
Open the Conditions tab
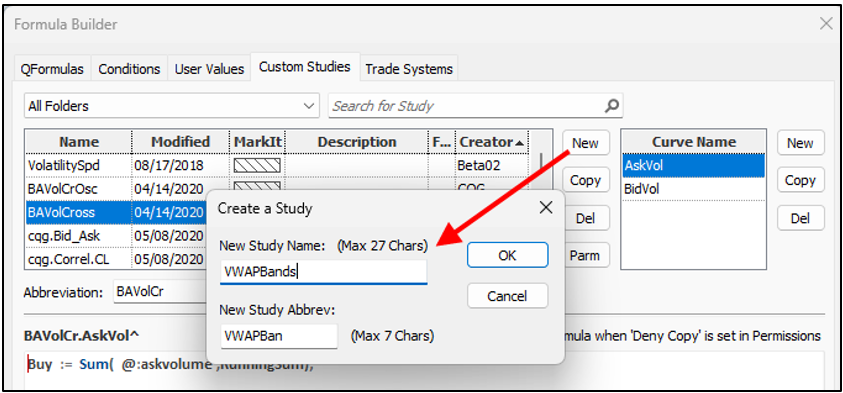[129, 69]
